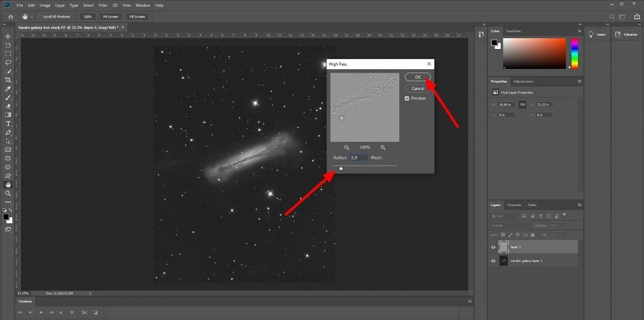Open the layer Kind filter dropdown
644x320 pixels.
point(504,216)
